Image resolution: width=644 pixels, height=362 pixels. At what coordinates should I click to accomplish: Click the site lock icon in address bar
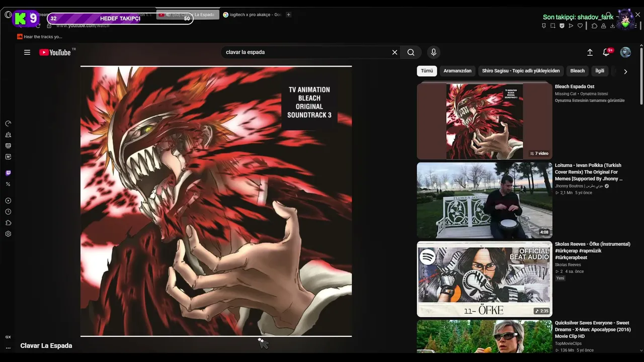49,26
